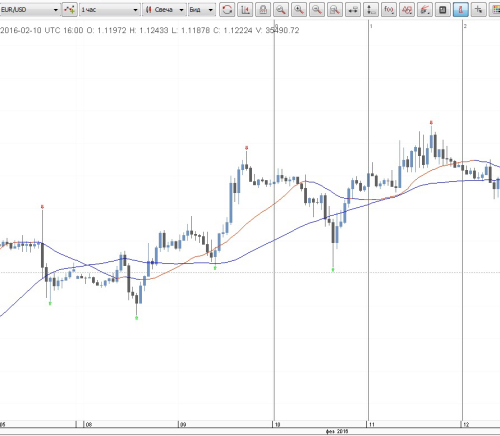Expand the 1 час timeframe dropdown

[x=109, y=10]
